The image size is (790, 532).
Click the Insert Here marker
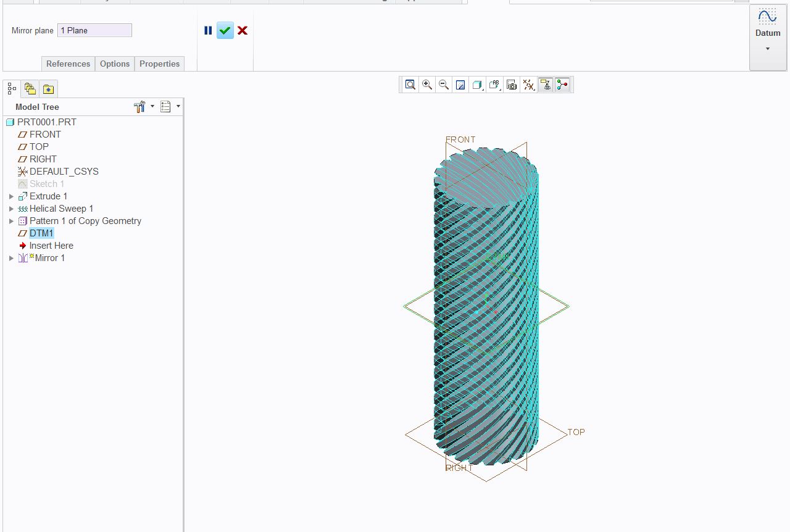(x=51, y=246)
